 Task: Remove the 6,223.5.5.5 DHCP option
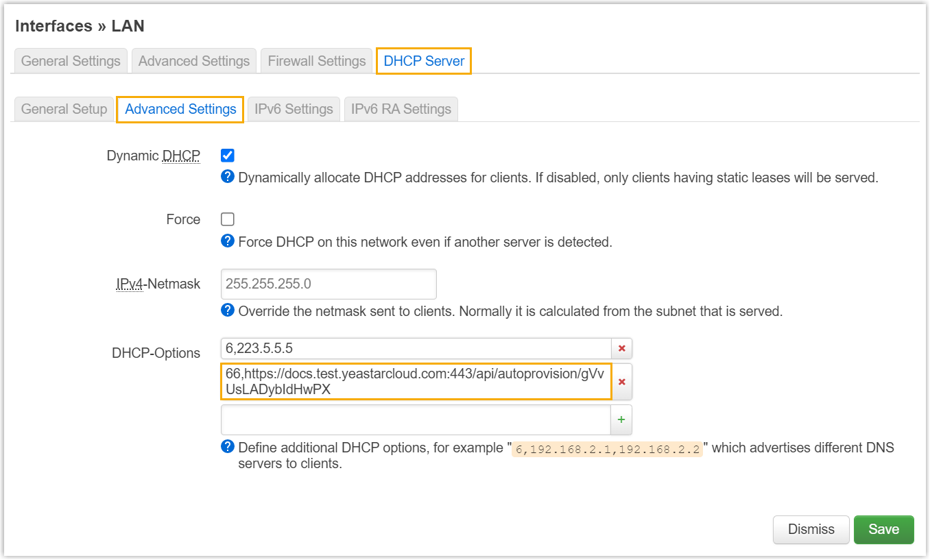pyautogui.click(x=621, y=348)
